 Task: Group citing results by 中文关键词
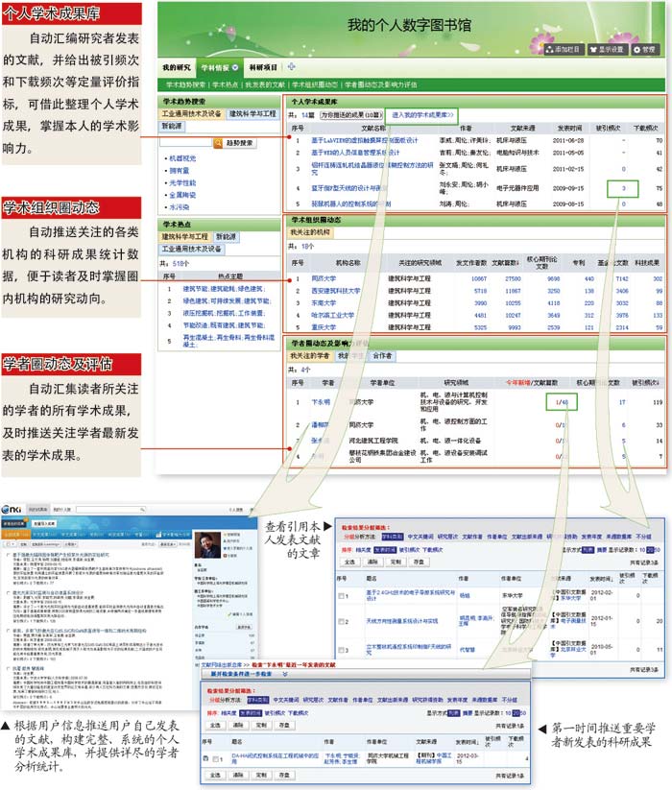pos(420,538)
